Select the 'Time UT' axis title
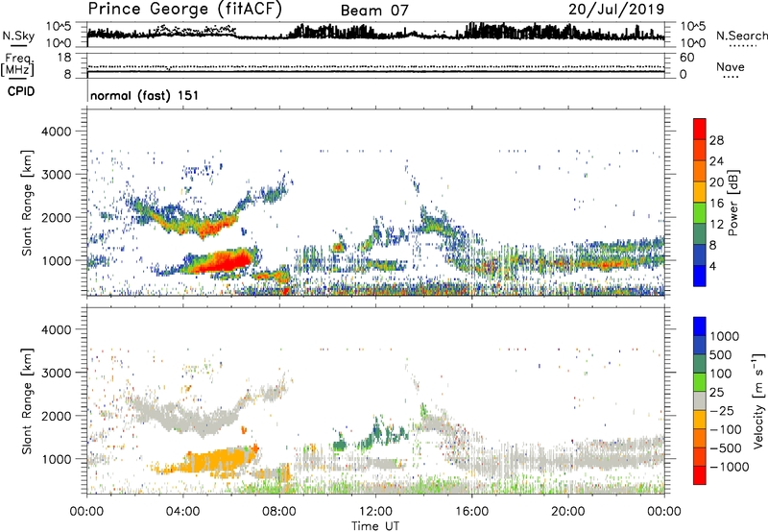Image resolution: width=768 pixels, height=532 pixels. click(375, 526)
